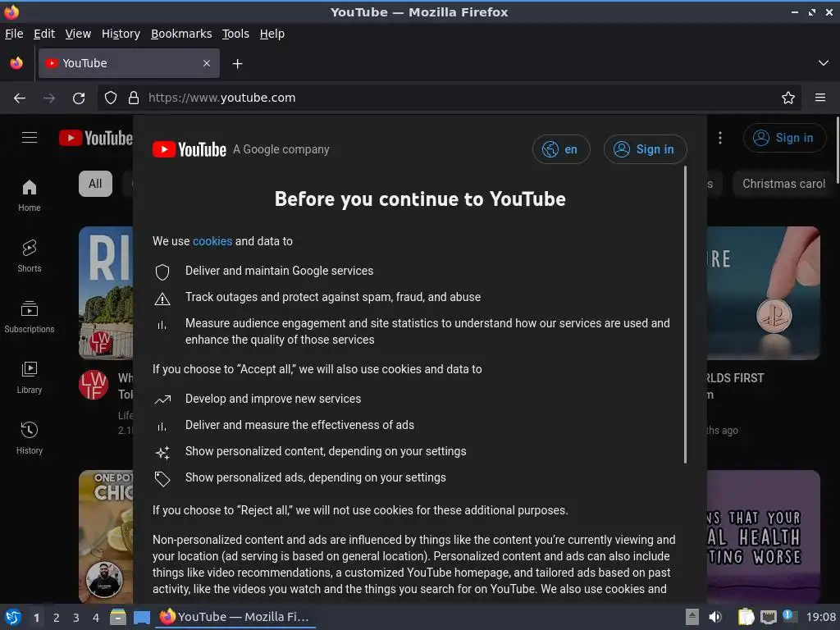
Task: Open Firefox View pinned icon
Action: click(x=16, y=63)
